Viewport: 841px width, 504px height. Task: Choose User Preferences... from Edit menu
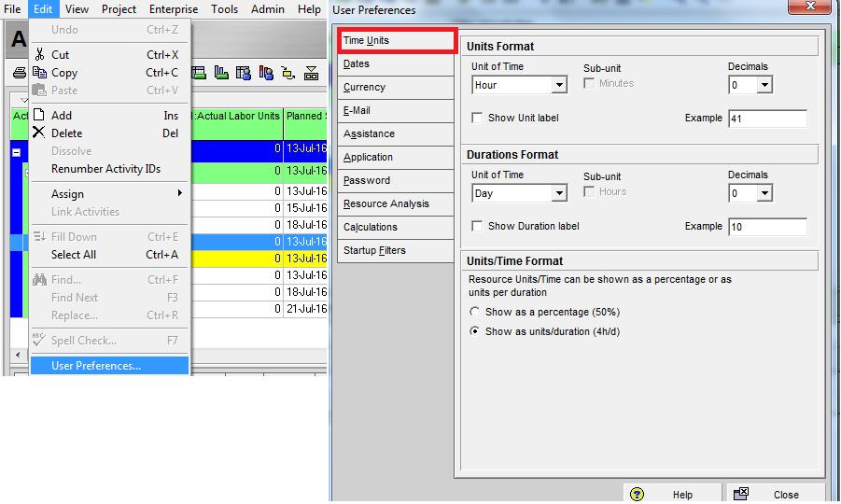click(x=110, y=366)
